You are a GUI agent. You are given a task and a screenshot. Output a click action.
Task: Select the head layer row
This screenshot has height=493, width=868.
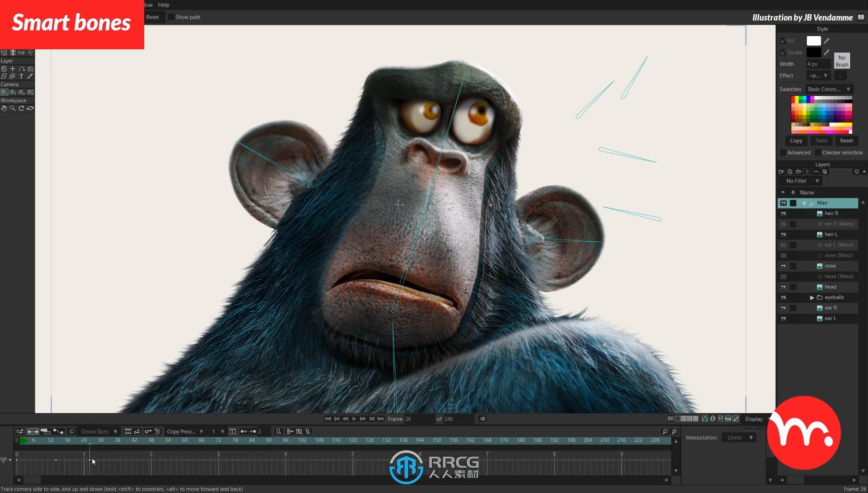(818, 287)
